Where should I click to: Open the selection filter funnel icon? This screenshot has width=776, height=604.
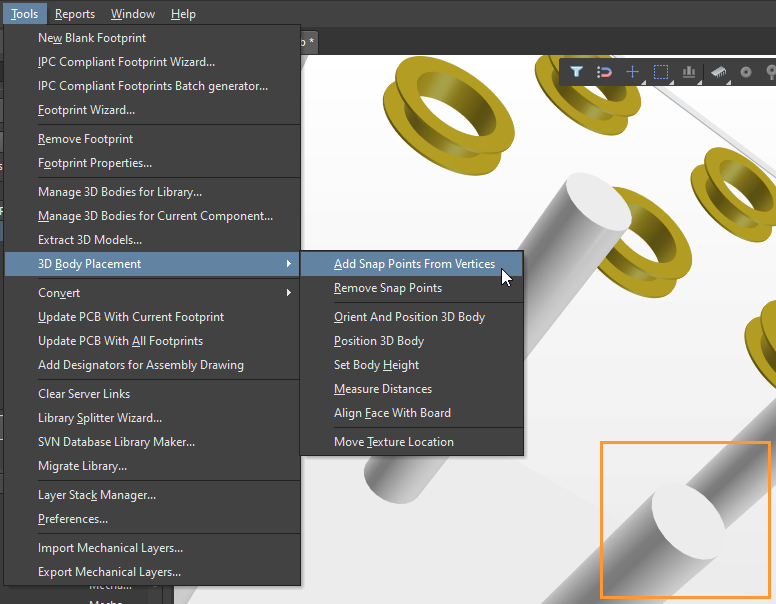(576, 72)
